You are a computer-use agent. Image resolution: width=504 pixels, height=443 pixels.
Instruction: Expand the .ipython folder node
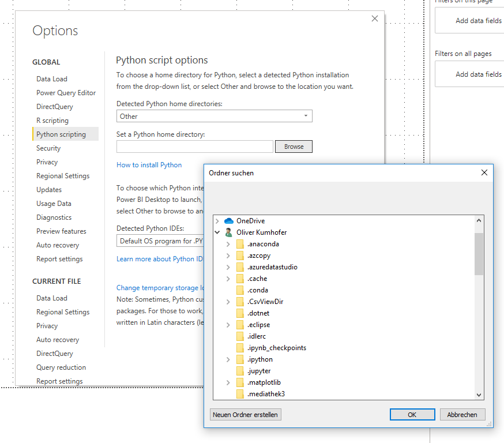[x=228, y=359]
